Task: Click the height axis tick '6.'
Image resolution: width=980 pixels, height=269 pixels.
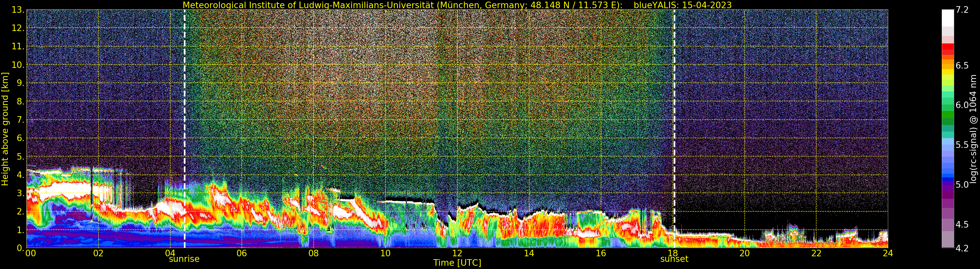Action: tap(20, 138)
